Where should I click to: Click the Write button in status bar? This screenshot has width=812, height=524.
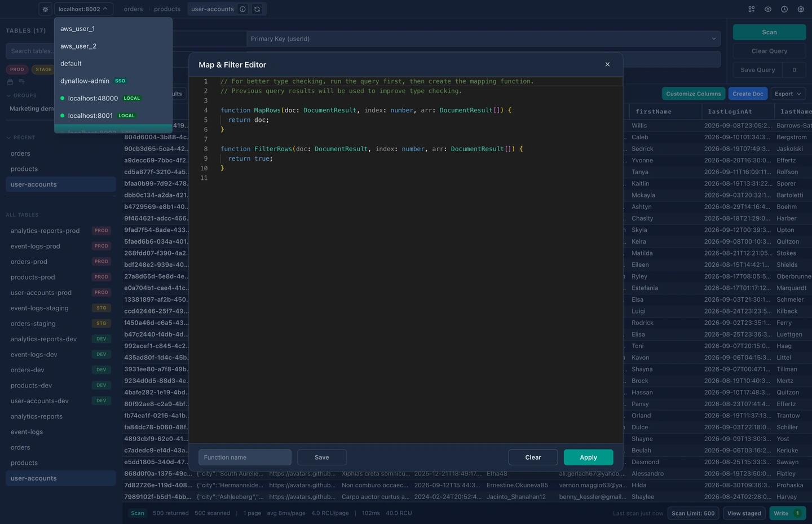click(788, 513)
